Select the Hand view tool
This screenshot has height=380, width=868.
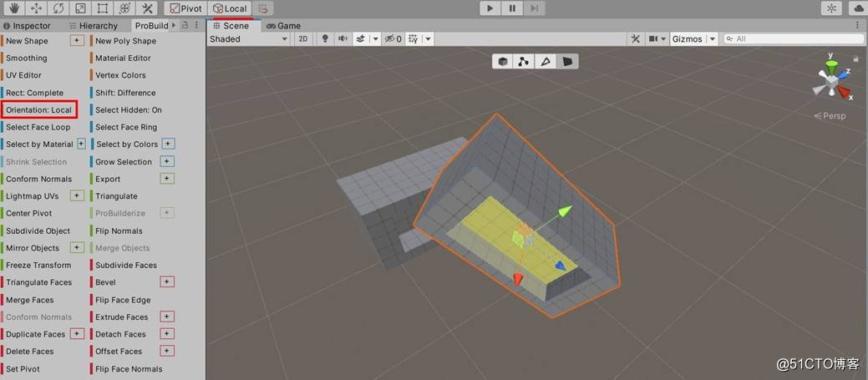14,8
